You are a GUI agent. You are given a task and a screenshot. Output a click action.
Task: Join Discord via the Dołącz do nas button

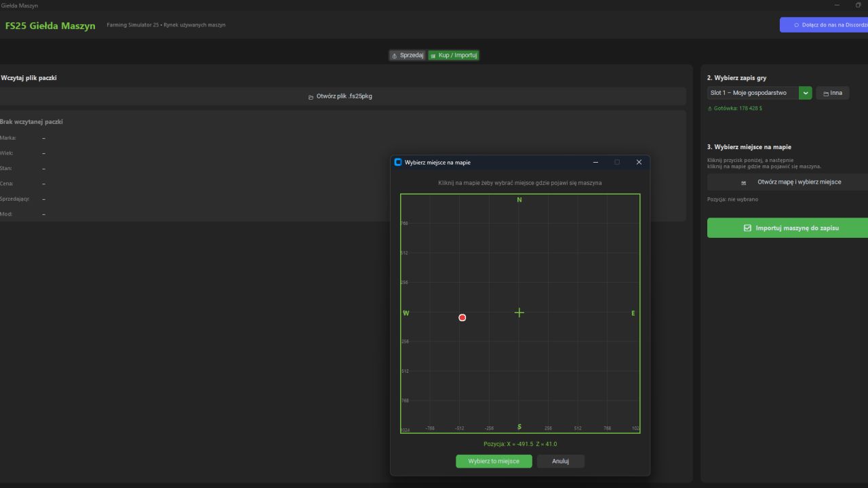click(824, 25)
